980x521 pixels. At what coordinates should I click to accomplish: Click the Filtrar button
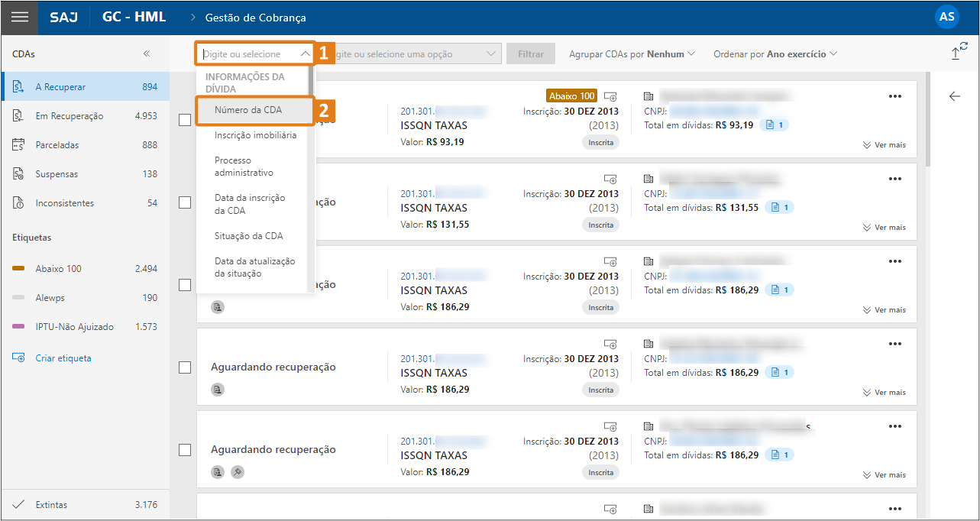(531, 54)
